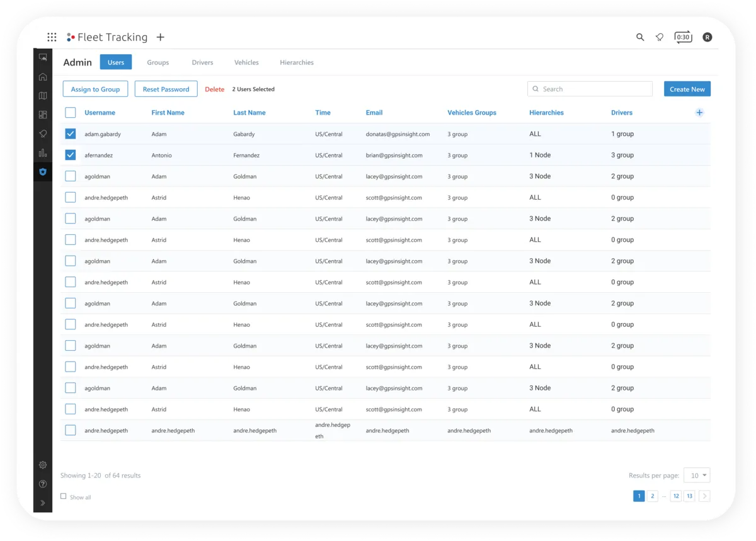Go to page 2
Screen dimensions: 756x541
[x=653, y=496]
